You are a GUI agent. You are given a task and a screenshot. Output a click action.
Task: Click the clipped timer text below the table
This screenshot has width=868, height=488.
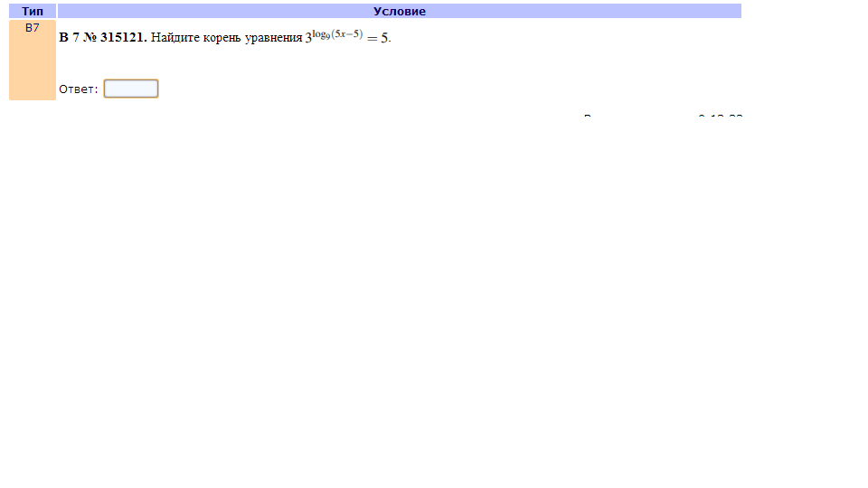point(663,116)
